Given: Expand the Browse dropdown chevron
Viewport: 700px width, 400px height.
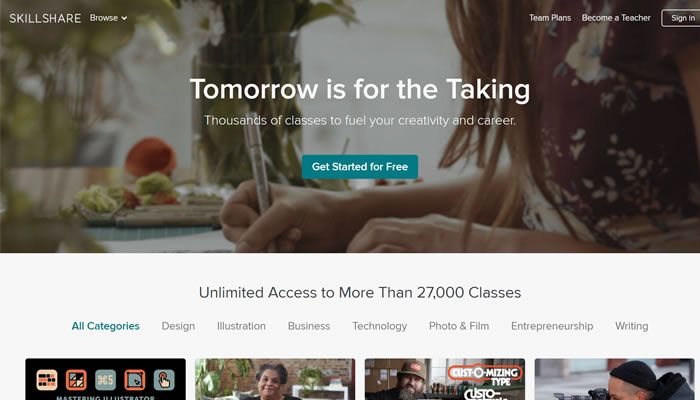Looking at the screenshot, I should click(x=125, y=18).
